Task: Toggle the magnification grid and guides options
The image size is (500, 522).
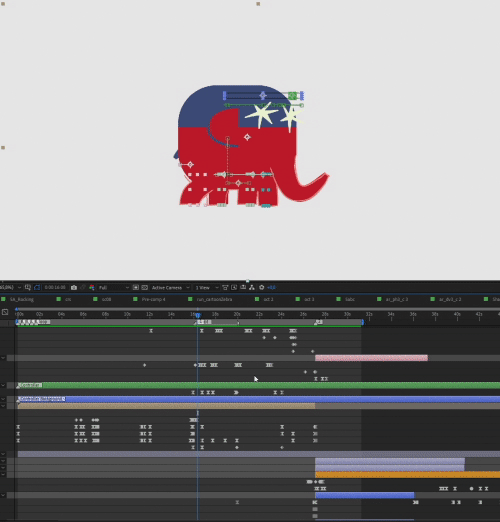Action: tap(28, 287)
